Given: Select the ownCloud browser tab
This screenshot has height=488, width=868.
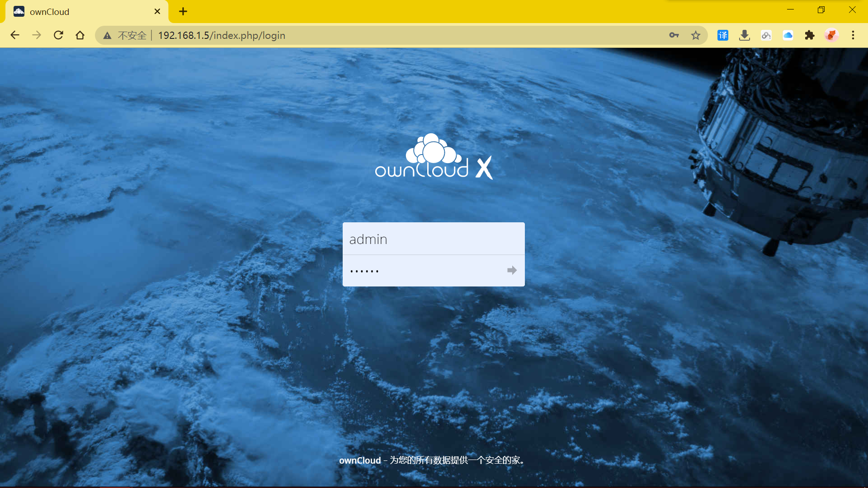Looking at the screenshot, I should [86, 12].
